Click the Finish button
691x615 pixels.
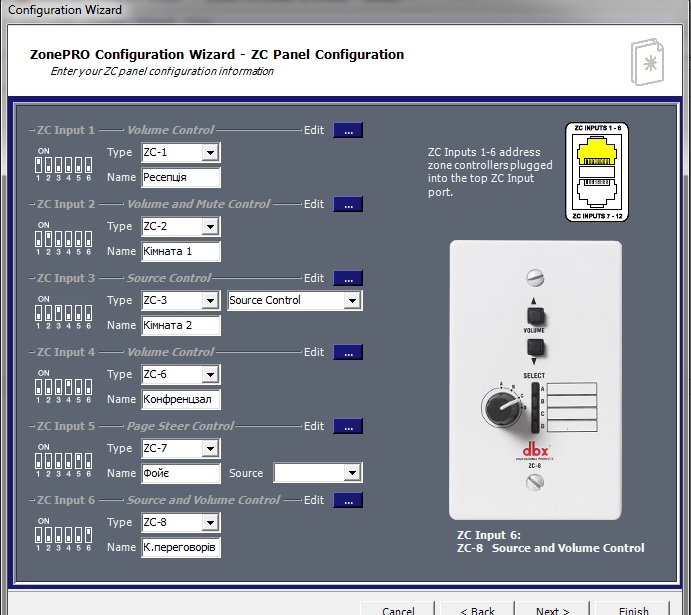point(633,608)
